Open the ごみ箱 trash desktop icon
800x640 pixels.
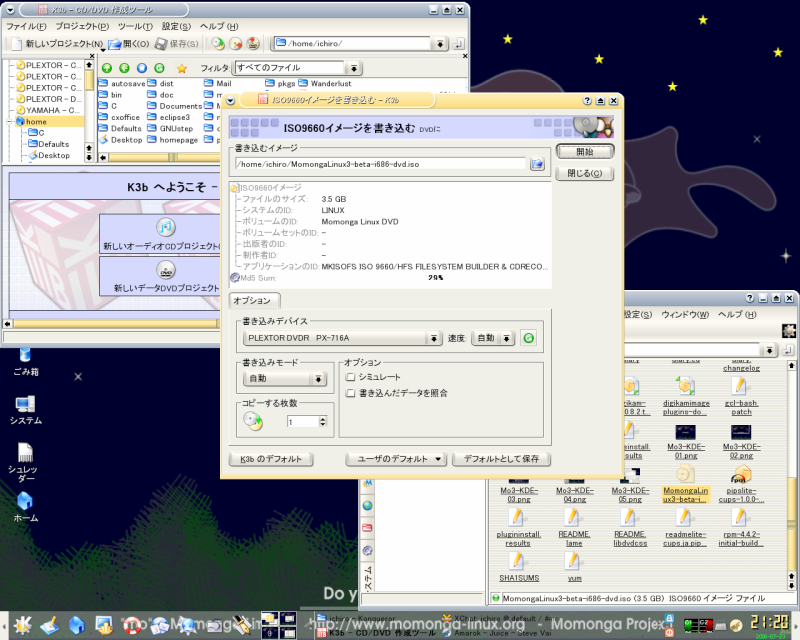tap(26, 362)
